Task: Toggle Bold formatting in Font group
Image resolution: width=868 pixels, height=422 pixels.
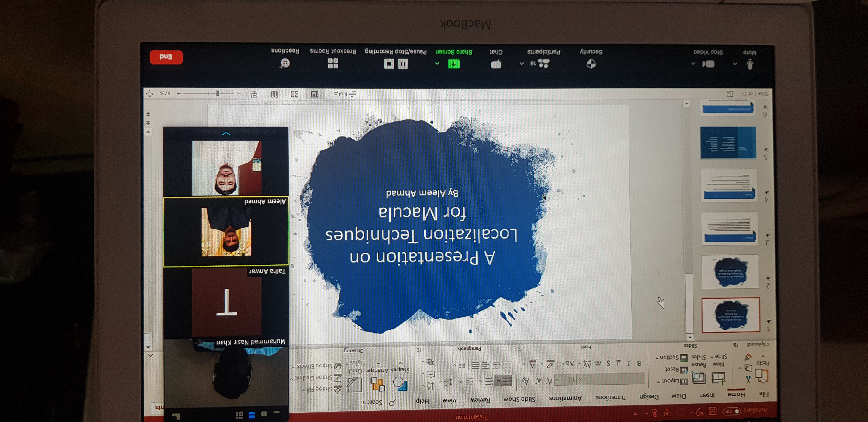Action: click(x=639, y=363)
